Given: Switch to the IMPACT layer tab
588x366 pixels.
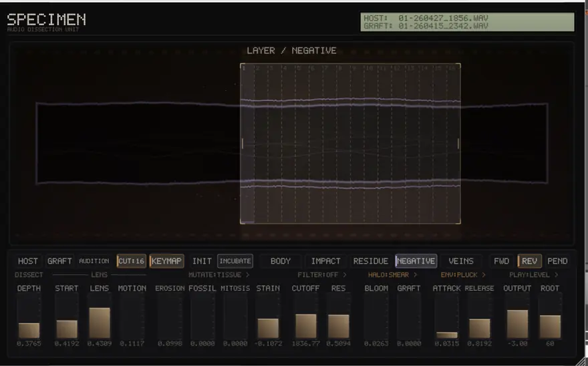Looking at the screenshot, I should pos(325,261).
